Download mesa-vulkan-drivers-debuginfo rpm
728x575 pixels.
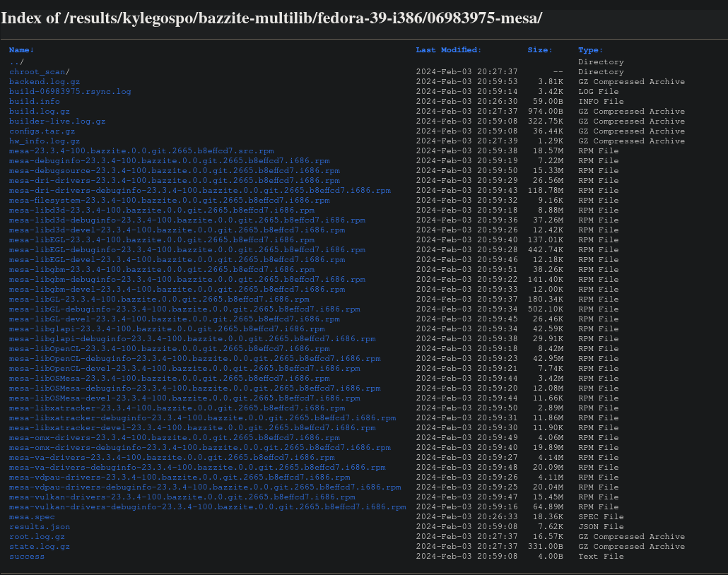[x=208, y=507]
